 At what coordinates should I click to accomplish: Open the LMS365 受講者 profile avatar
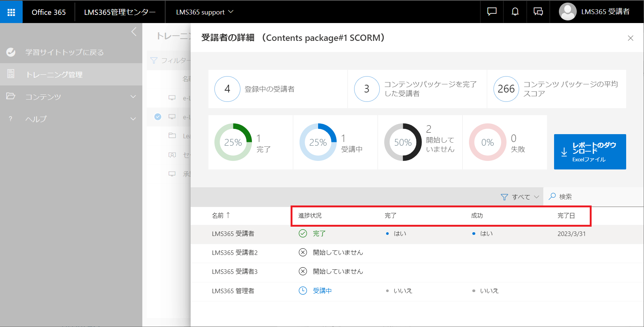(567, 12)
